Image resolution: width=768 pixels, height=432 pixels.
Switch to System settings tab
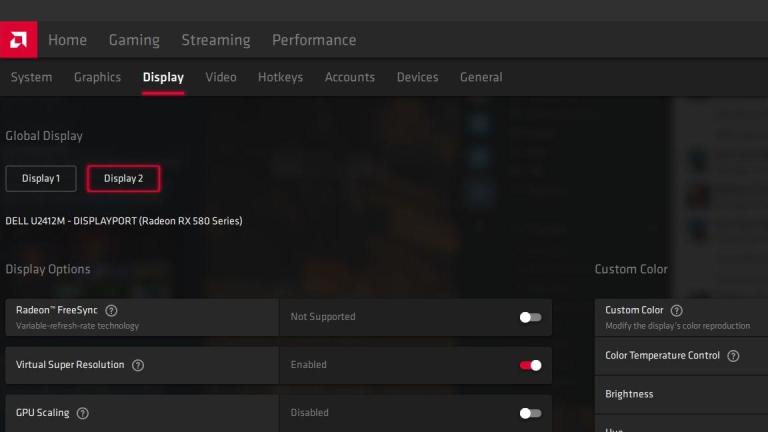click(31, 77)
